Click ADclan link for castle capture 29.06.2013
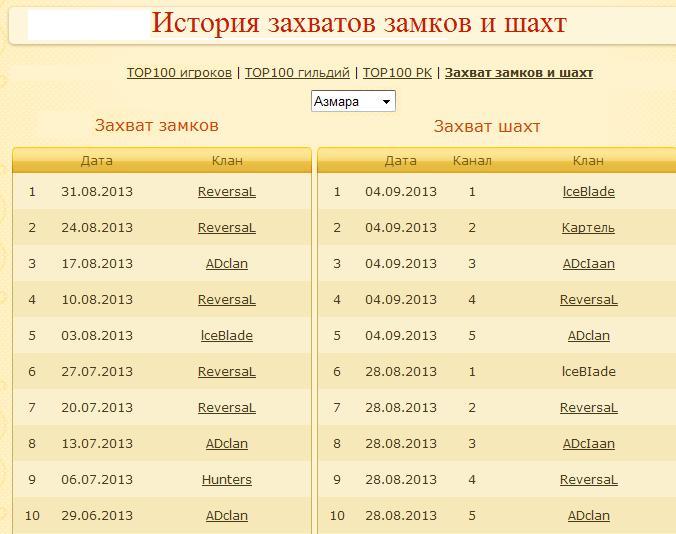 [227, 516]
